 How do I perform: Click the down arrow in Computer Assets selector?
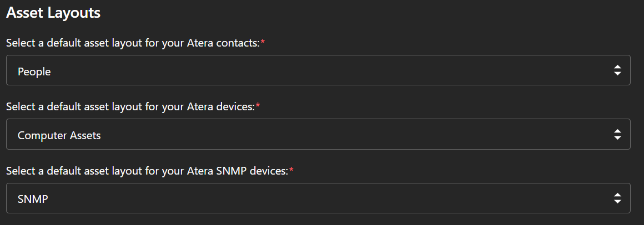617,138
